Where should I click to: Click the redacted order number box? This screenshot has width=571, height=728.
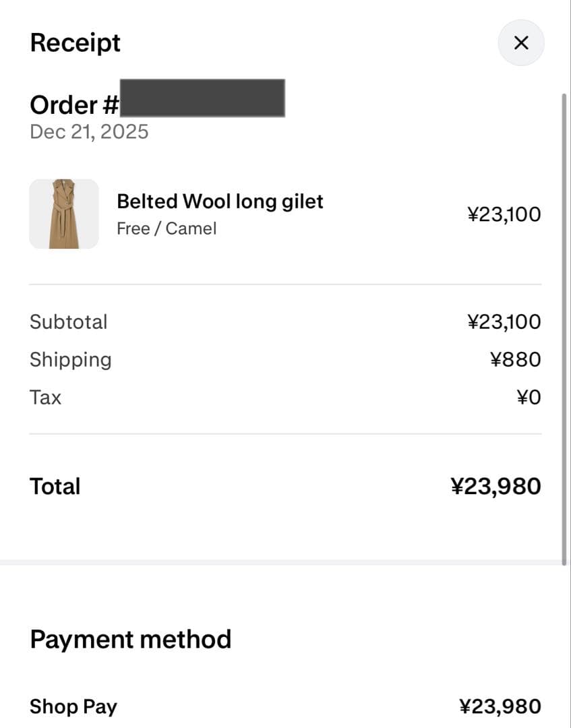[x=202, y=98]
